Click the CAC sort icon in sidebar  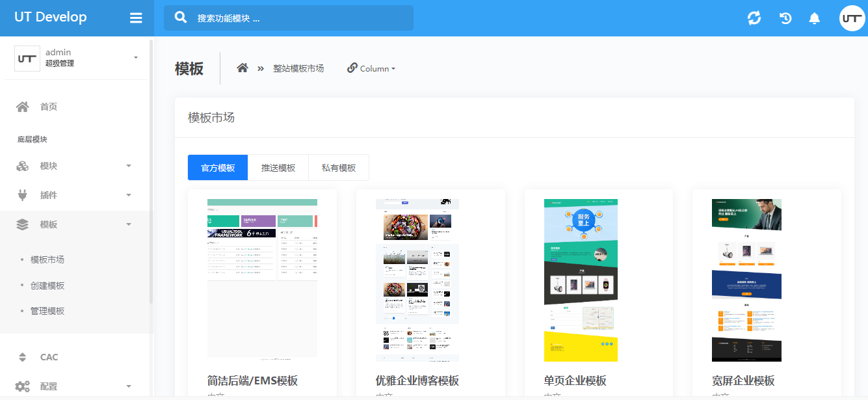(23, 357)
